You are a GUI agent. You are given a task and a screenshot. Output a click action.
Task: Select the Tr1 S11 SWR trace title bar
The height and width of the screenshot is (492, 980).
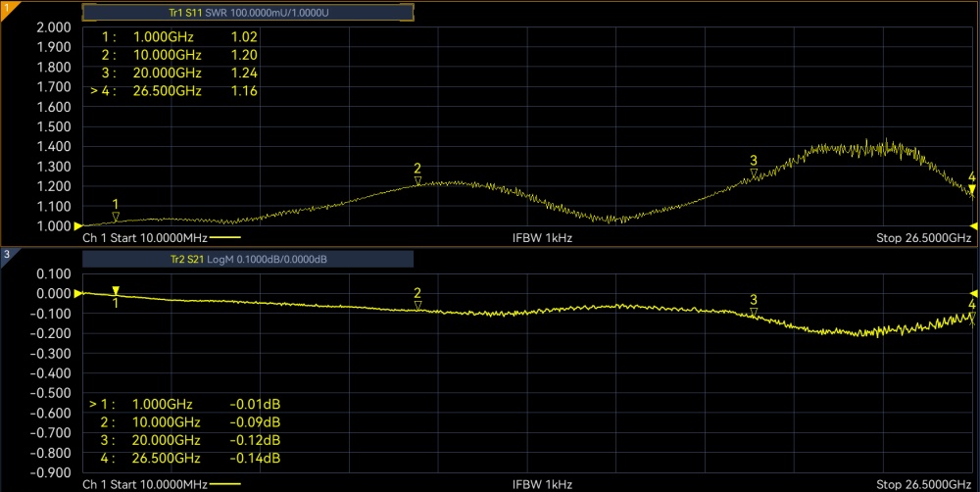pos(248,13)
